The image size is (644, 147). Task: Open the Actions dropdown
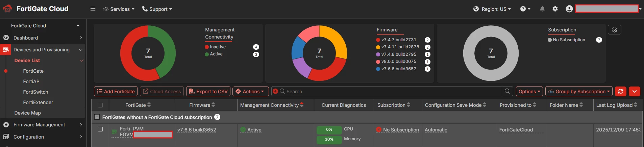point(251,91)
